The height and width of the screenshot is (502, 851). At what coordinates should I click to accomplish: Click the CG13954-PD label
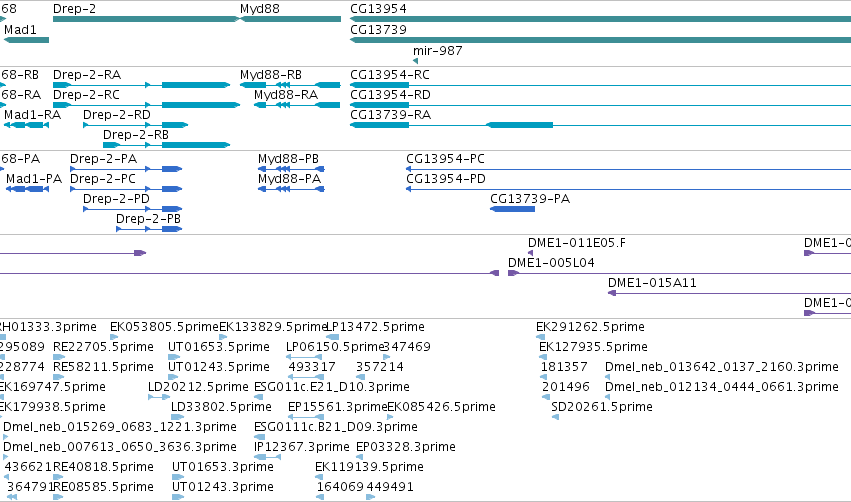tap(446, 179)
